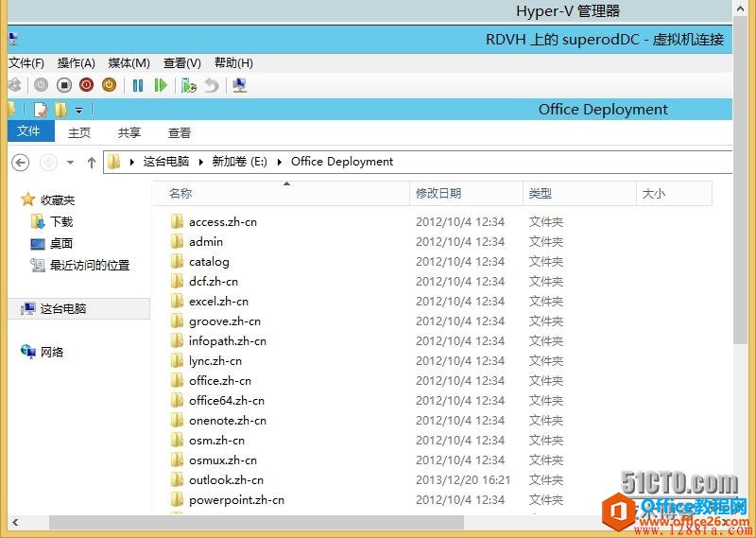Click the Up one level arrow
This screenshot has width=756, height=538.
coord(92,163)
